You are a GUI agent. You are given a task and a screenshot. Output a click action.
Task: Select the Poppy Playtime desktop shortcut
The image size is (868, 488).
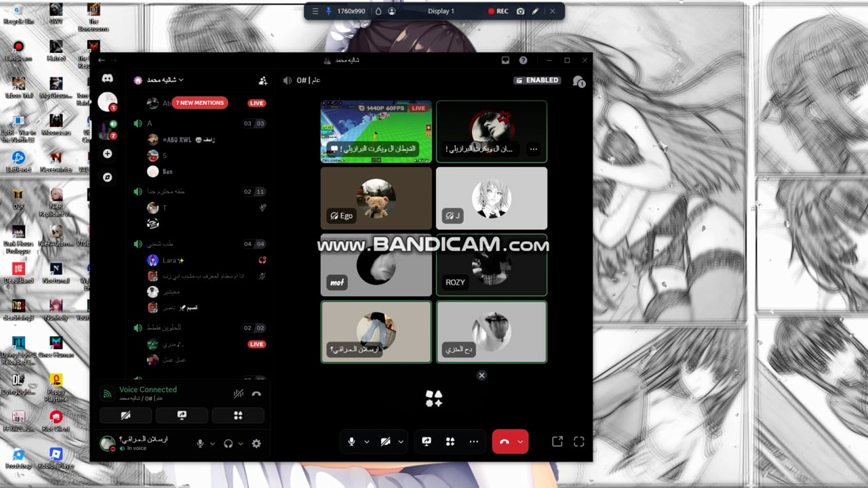(x=56, y=388)
